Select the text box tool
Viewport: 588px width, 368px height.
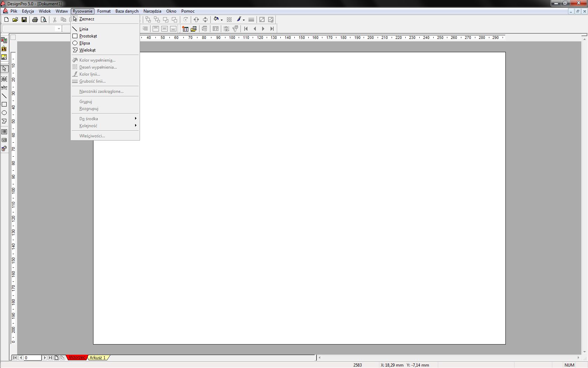point(4,79)
